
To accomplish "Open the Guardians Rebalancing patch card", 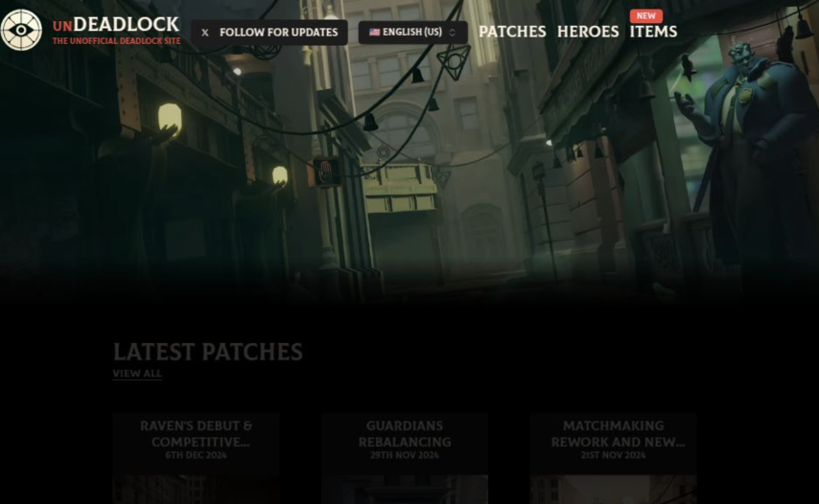I will pos(405,458).
